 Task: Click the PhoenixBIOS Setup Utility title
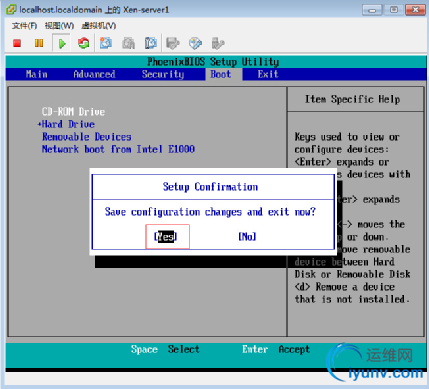pos(213,62)
